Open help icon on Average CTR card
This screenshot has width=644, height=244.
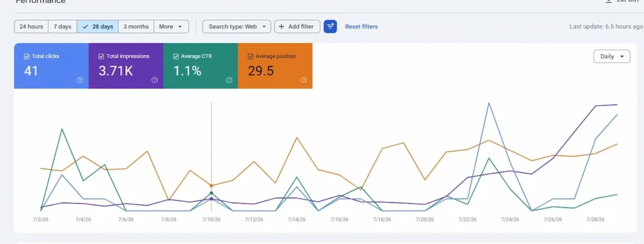229,80
